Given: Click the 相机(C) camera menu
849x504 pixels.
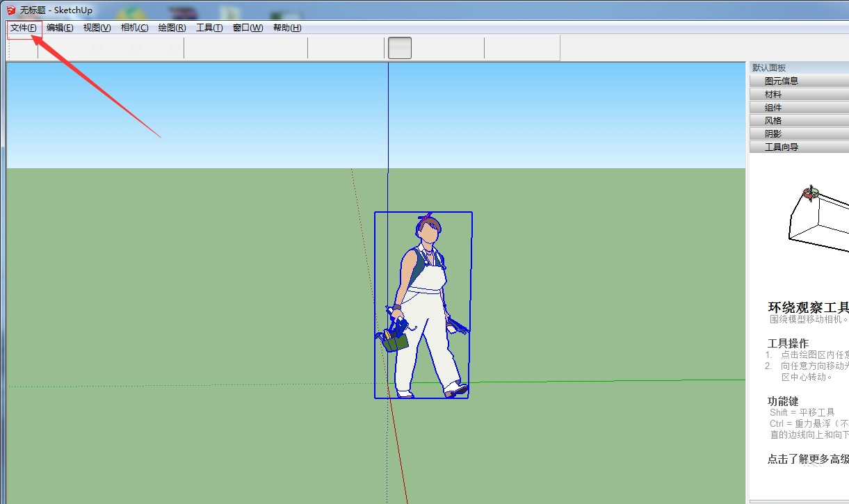Looking at the screenshot, I should coord(134,28).
